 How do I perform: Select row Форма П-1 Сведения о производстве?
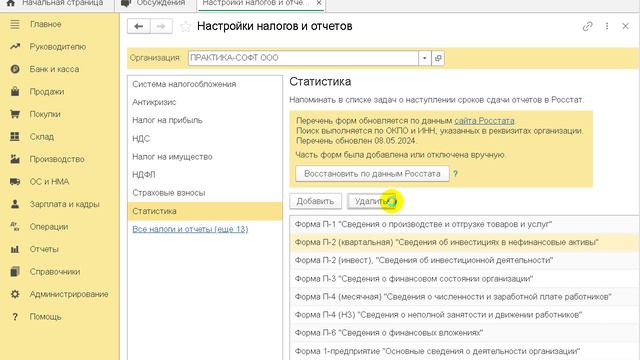[x=464, y=224]
